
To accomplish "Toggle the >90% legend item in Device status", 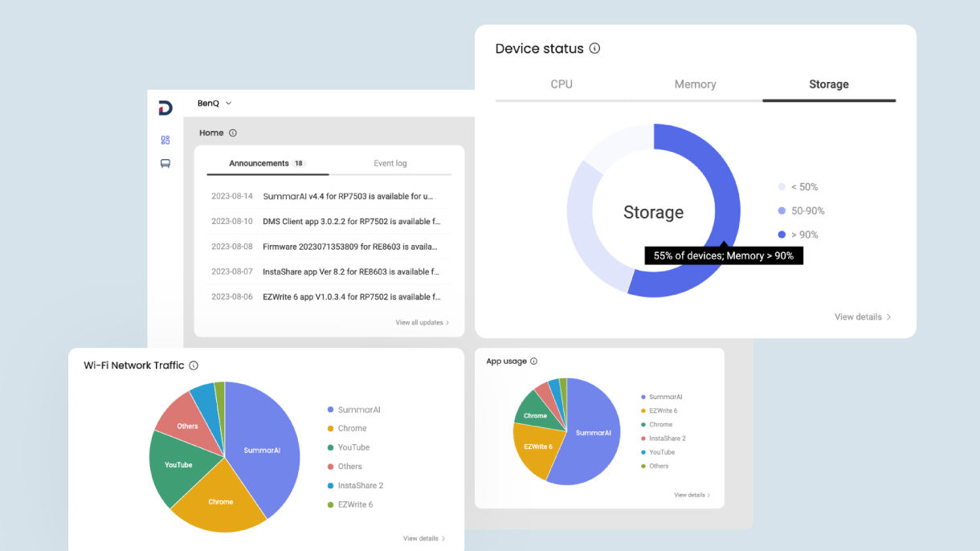I will (802, 234).
